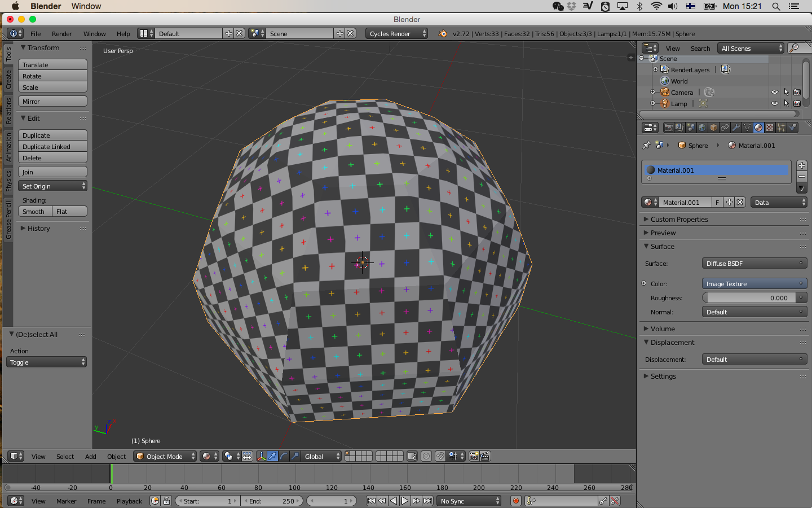812x508 pixels.
Task: Open the Object Mode dropdown
Action: [x=165, y=456]
